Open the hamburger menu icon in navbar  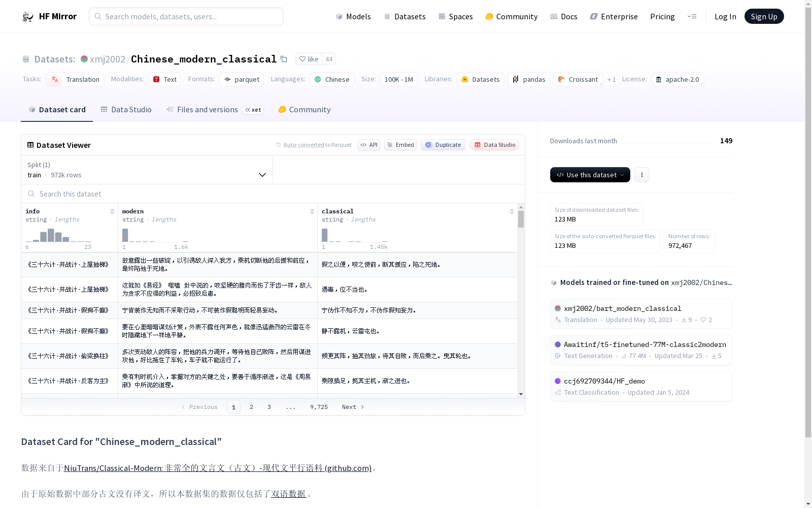click(692, 16)
